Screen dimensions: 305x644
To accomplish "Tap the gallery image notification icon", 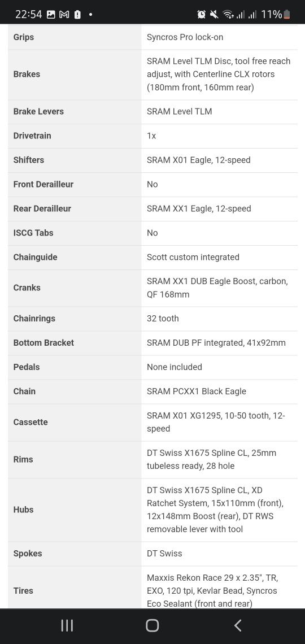I will [x=51, y=14].
